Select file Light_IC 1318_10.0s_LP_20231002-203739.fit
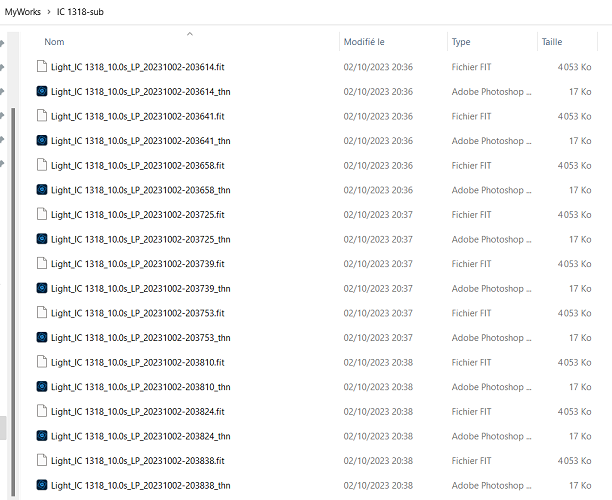The width and height of the screenshot is (612, 500). (137, 263)
